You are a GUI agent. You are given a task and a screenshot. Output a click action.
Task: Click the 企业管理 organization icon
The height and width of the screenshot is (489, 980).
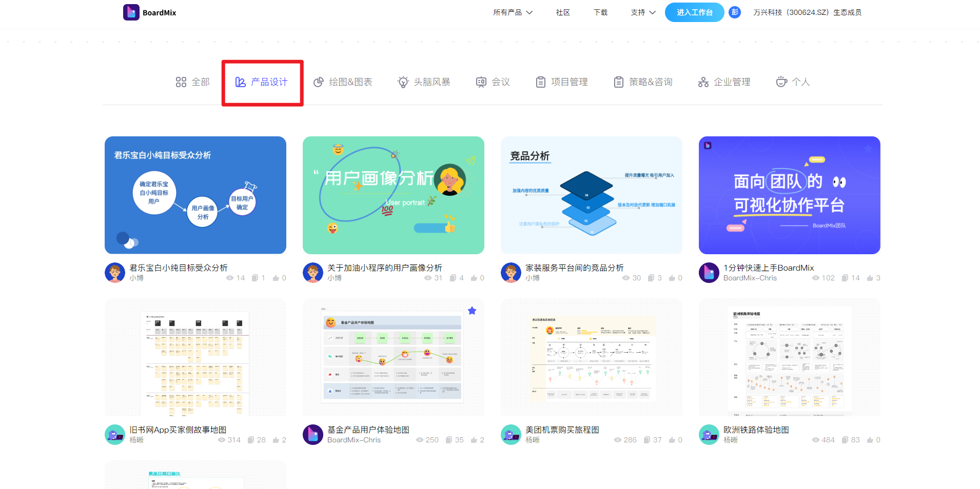tap(703, 82)
